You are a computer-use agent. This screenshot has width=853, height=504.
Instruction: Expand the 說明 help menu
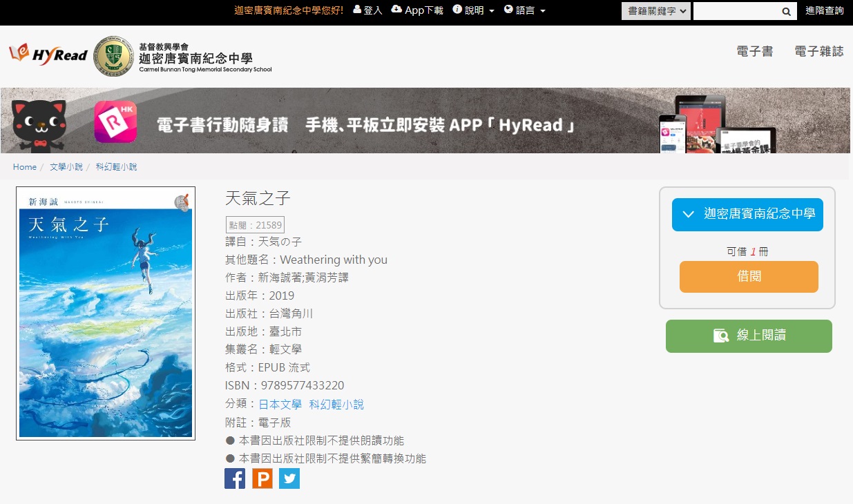(x=474, y=10)
